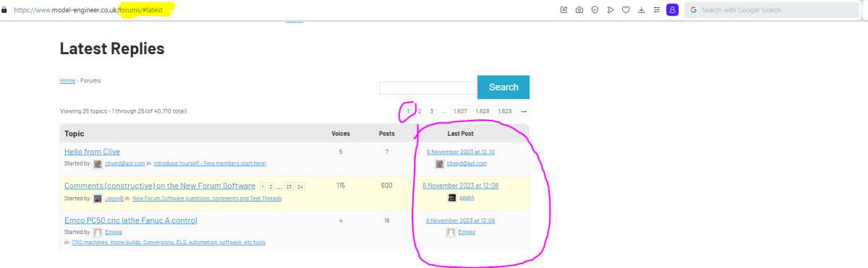
Task: Click the voices count '115'
Action: point(341,186)
